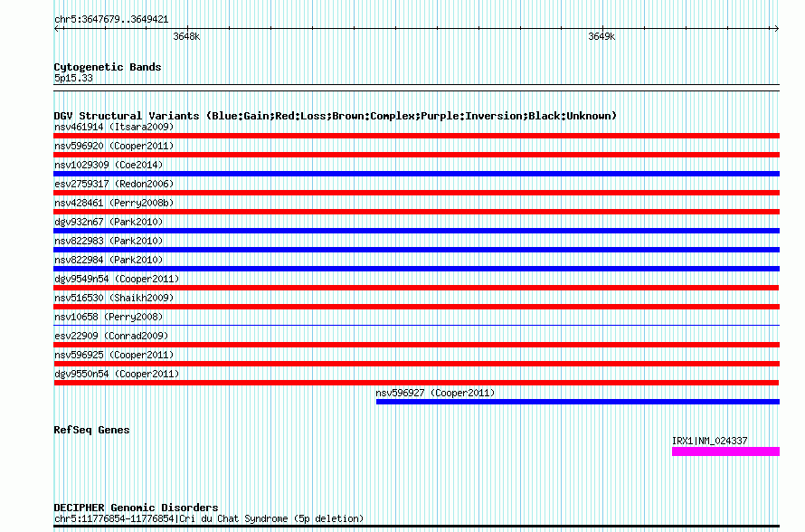Image resolution: width=805 pixels, height=532 pixels.
Task: Click the Cytogenetic Bands track heading
Action: click(x=108, y=67)
